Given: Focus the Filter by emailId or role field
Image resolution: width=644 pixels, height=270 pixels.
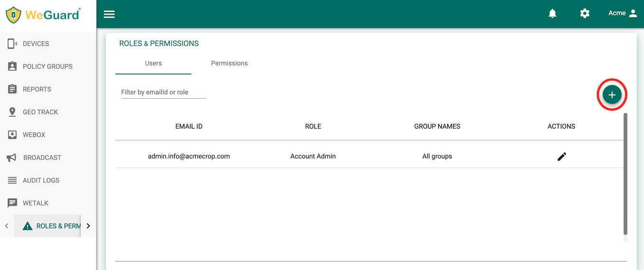Looking at the screenshot, I should click(x=163, y=92).
